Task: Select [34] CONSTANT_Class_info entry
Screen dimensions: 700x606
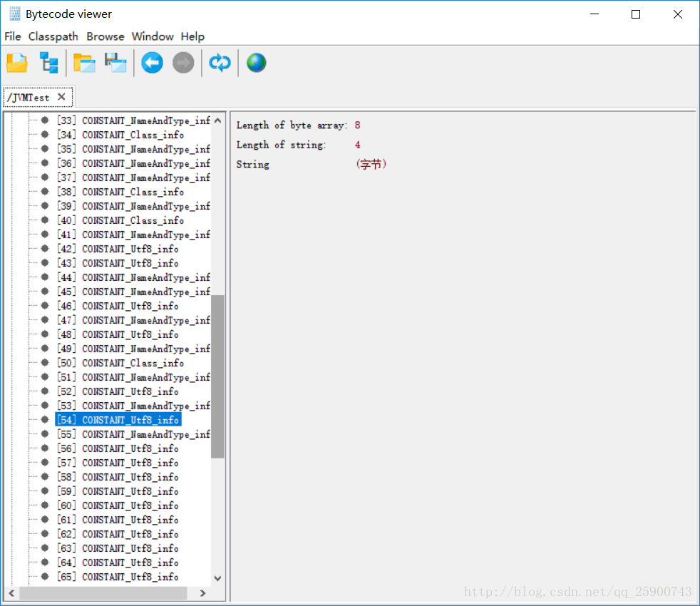Action: tap(120, 135)
